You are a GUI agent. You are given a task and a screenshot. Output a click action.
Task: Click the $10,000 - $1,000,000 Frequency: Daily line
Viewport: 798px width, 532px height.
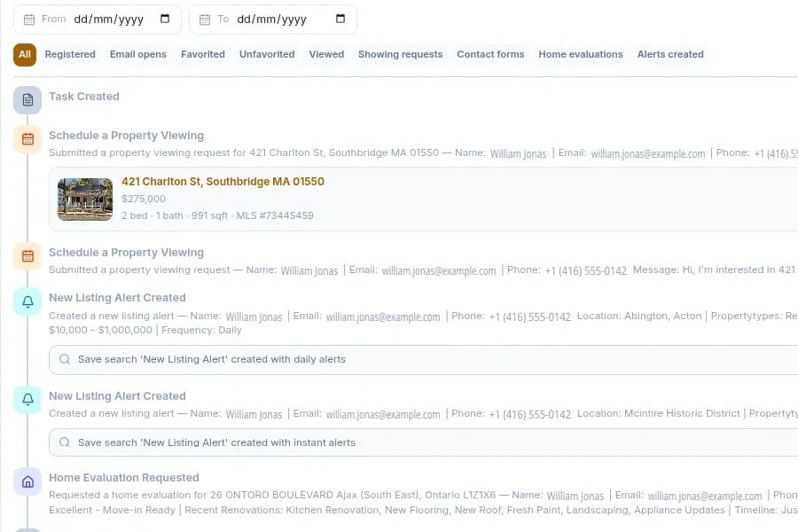pos(145,330)
